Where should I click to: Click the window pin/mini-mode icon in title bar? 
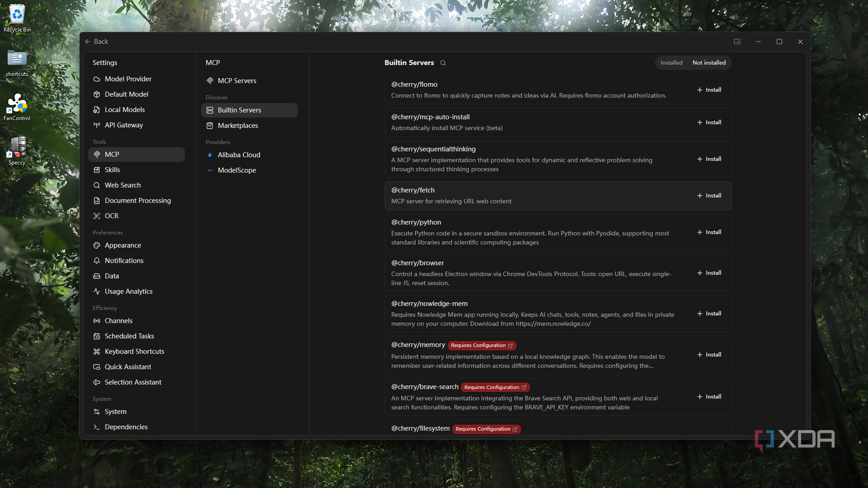pos(737,42)
